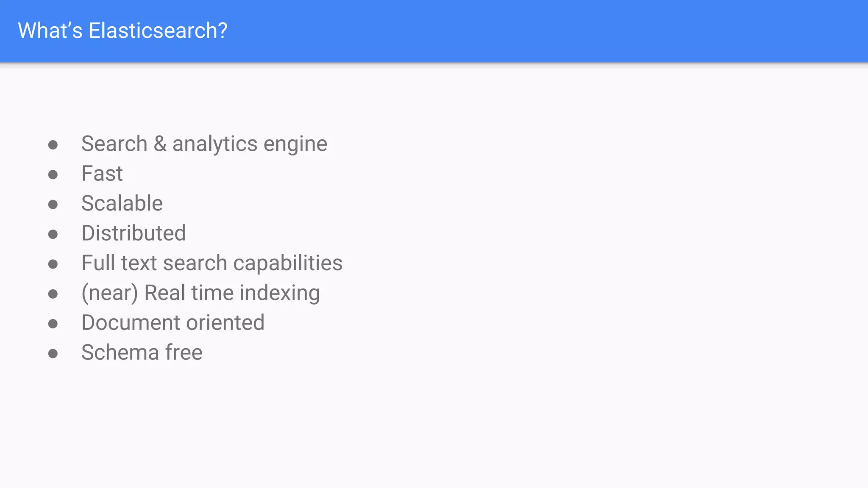Click the "Fast" bullet text
868x488 pixels.
click(x=102, y=174)
